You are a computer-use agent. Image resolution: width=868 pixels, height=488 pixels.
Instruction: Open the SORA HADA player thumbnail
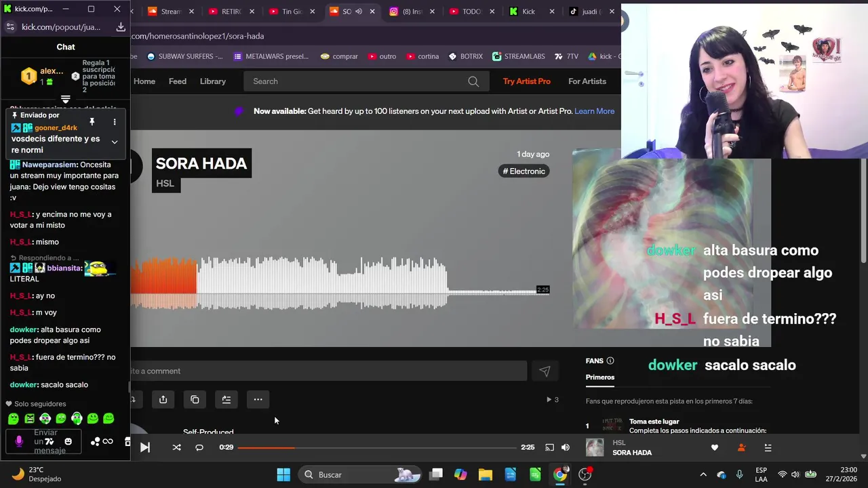(x=595, y=447)
